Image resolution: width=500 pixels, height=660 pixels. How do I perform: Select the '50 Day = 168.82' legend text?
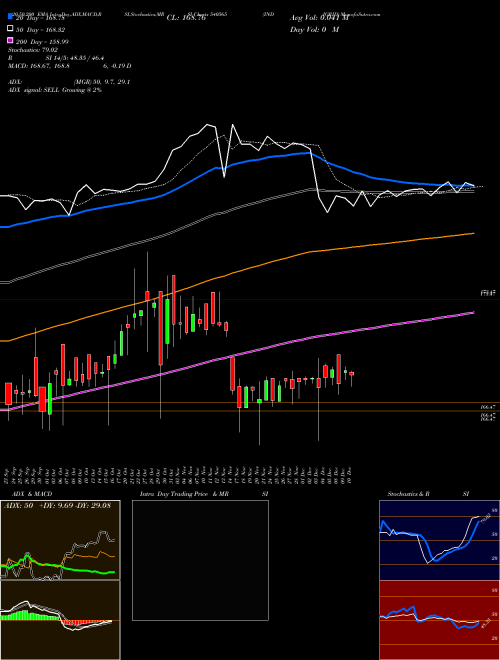[x=40, y=30]
